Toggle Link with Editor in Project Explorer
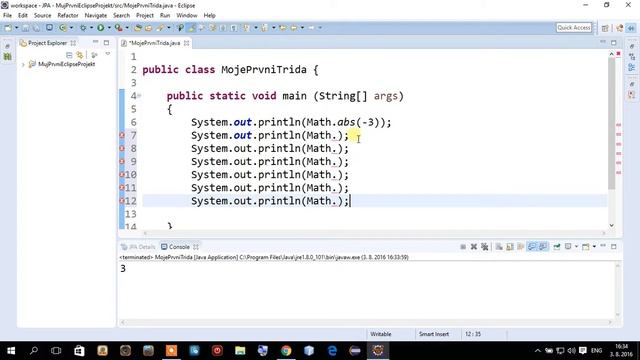Viewport: 640px width, 360px height. pyautogui.click(x=80, y=55)
